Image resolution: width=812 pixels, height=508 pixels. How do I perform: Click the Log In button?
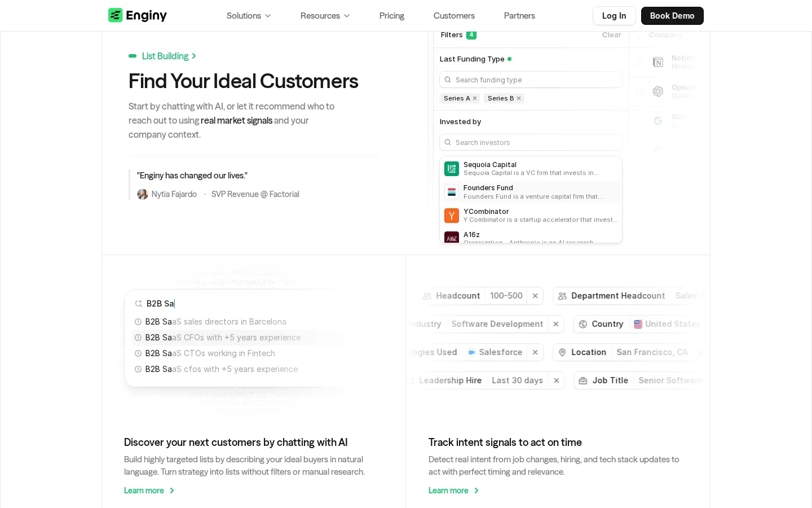tap(614, 16)
